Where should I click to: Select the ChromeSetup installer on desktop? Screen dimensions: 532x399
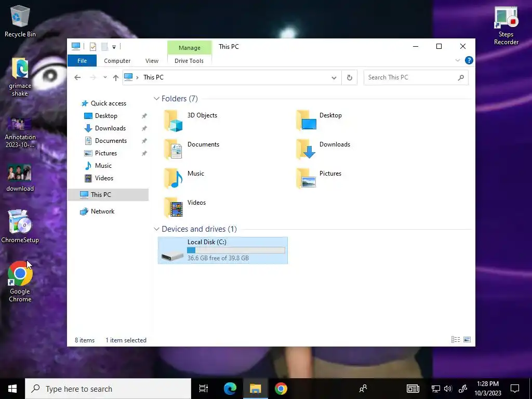pos(20,227)
